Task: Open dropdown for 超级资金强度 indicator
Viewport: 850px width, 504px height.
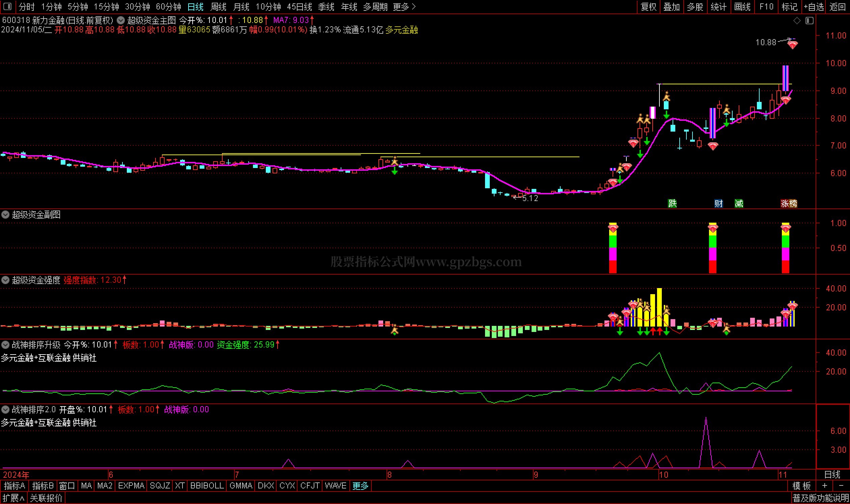Action: pos(5,280)
